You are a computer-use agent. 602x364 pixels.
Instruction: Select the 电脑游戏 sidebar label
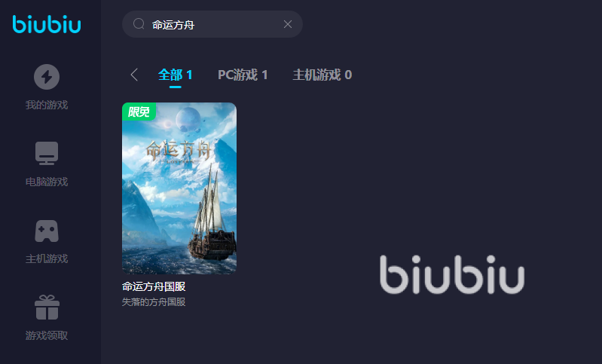coord(47,182)
